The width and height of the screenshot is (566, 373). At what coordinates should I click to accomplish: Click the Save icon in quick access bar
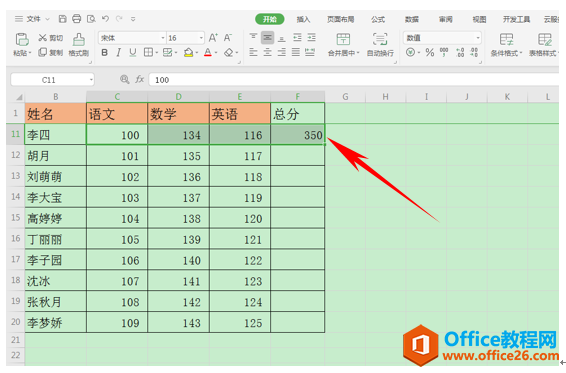(62, 19)
